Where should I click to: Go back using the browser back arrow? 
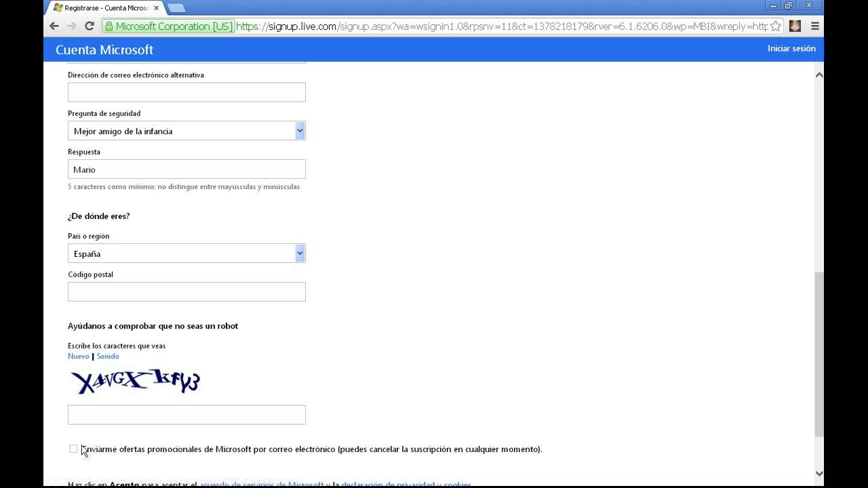(54, 26)
